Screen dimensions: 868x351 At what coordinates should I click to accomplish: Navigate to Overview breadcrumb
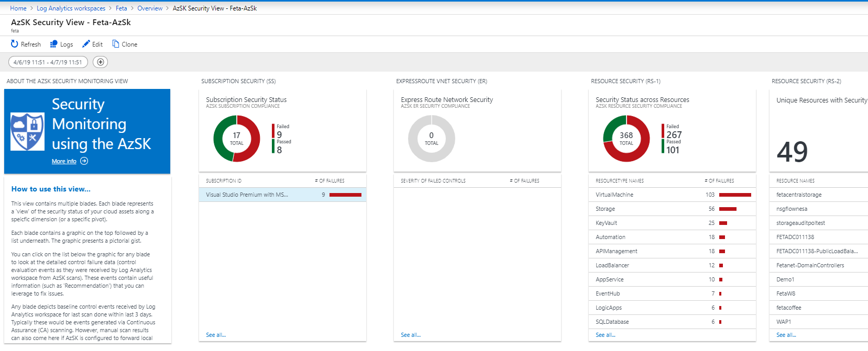point(150,8)
